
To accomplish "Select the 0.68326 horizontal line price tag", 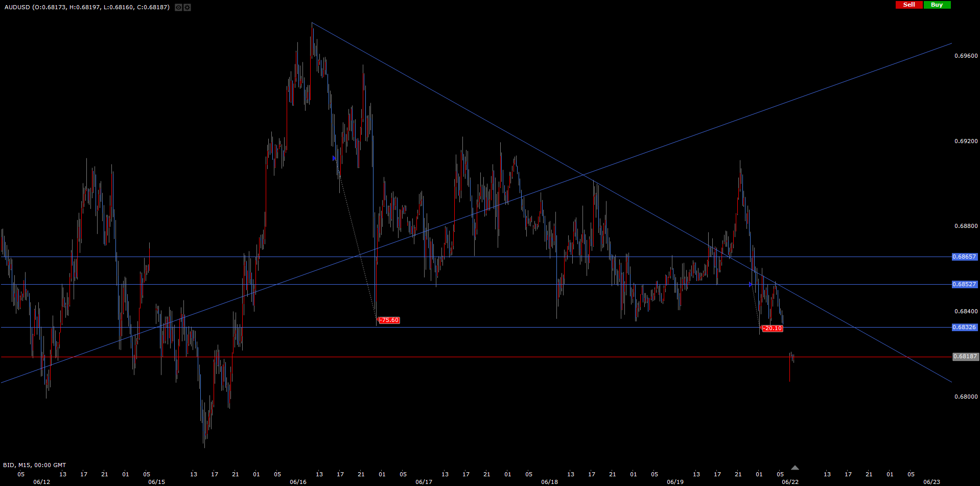I will [x=964, y=327].
